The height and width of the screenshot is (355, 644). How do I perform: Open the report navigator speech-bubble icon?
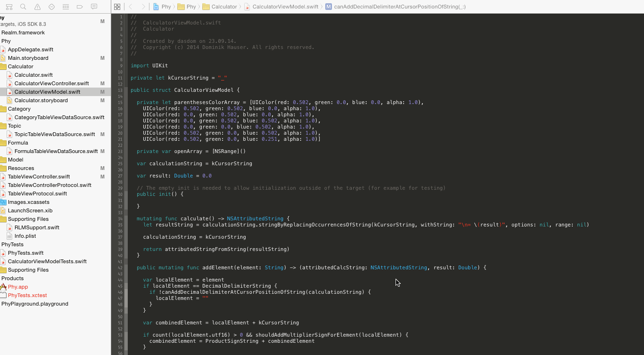pos(94,7)
